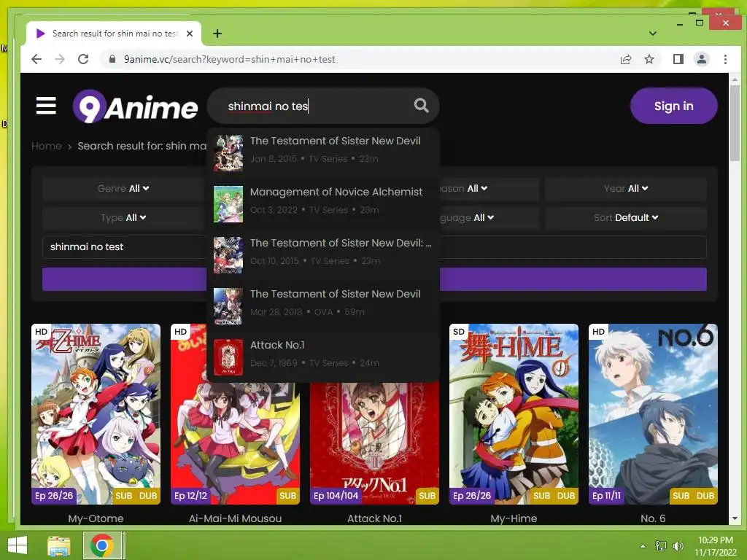
Task: Bookmark this page with star icon
Action: 649,59
